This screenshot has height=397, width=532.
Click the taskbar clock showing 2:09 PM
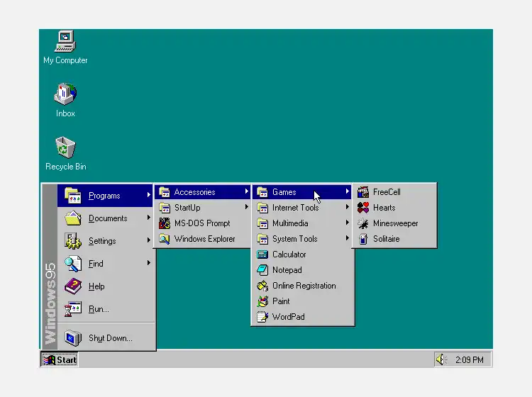[470, 359]
